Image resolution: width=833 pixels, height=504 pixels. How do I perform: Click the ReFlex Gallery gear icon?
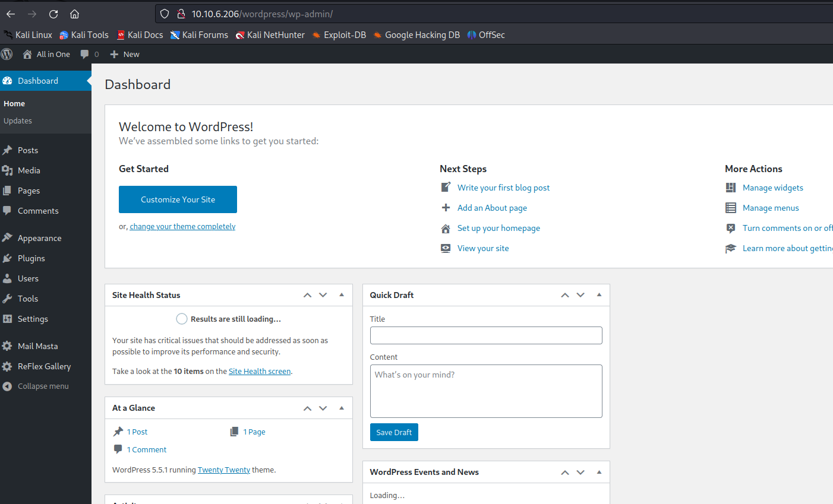[7, 366]
